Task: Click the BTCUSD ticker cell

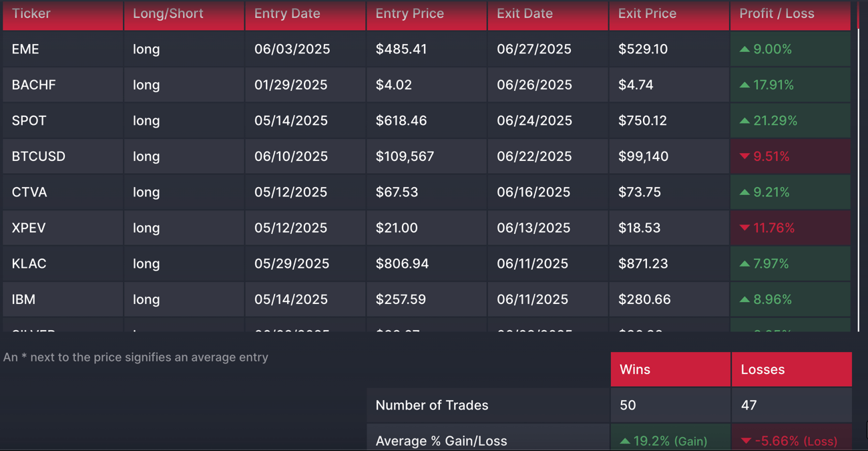Action: click(x=39, y=156)
